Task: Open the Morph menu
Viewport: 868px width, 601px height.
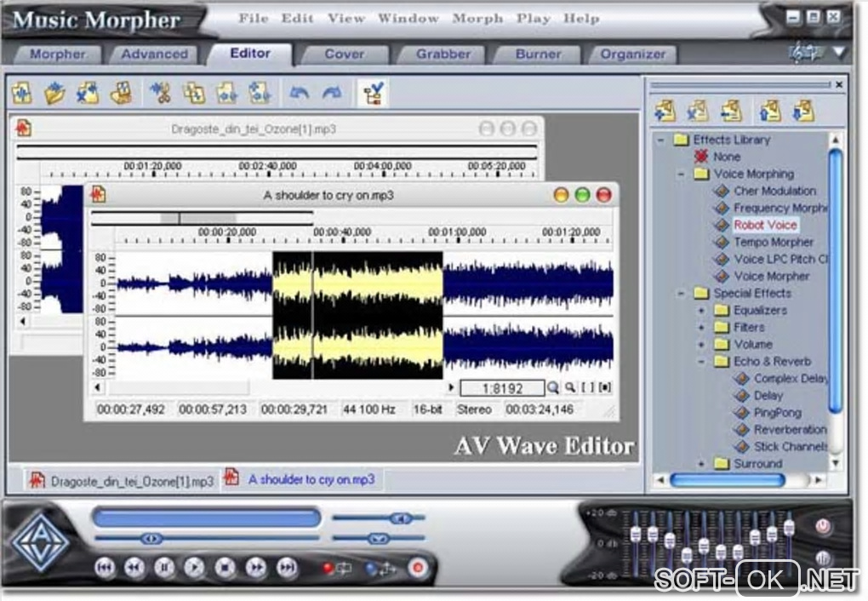Action: tap(477, 18)
